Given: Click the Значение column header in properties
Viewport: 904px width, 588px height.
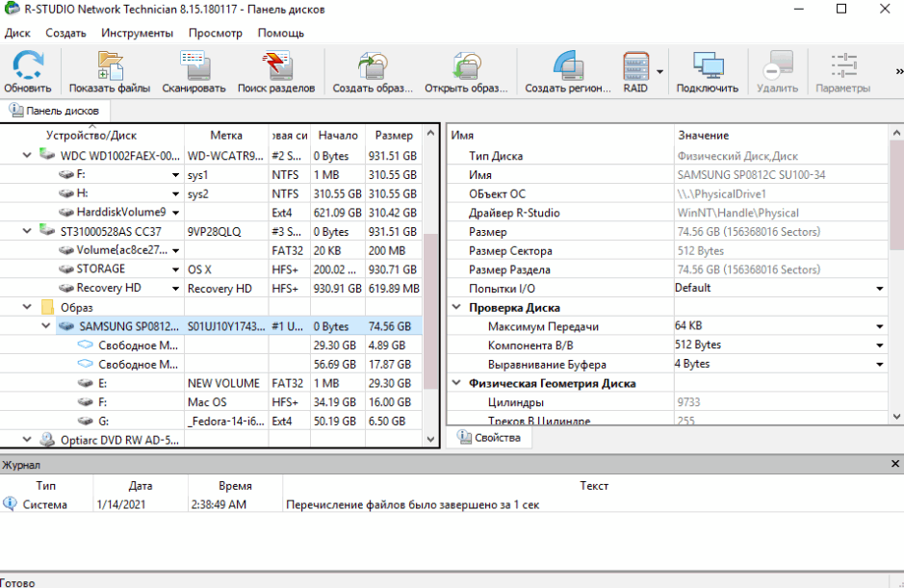Looking at the screenshot, I should coord(781,136).
